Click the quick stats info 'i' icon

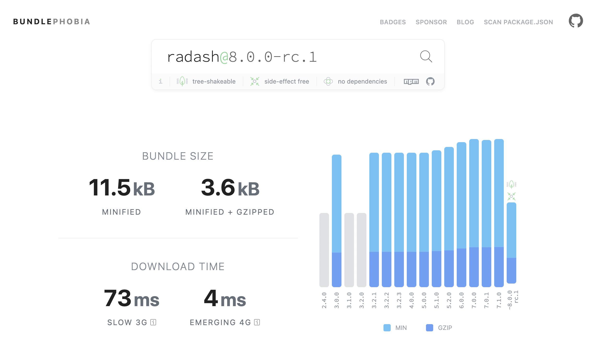[x=160, y=81]
